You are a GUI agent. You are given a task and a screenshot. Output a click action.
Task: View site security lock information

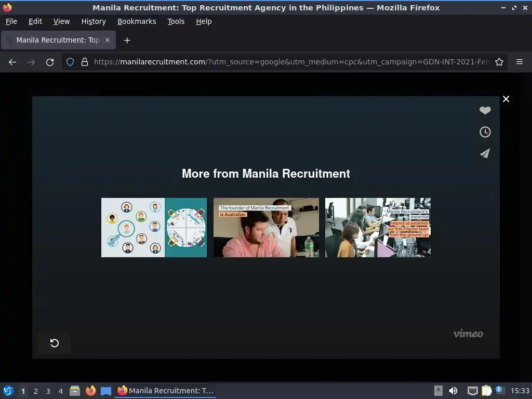[x=85, y=62]
